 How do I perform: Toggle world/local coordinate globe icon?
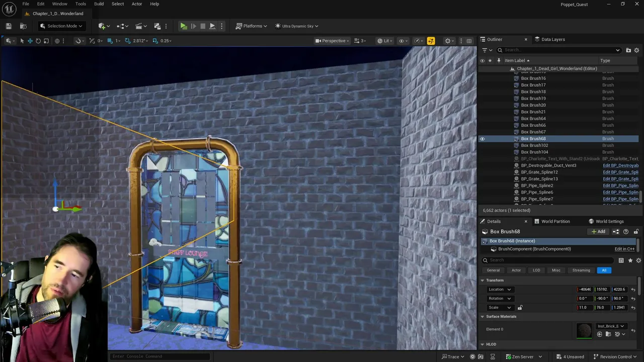pos(57,41)
